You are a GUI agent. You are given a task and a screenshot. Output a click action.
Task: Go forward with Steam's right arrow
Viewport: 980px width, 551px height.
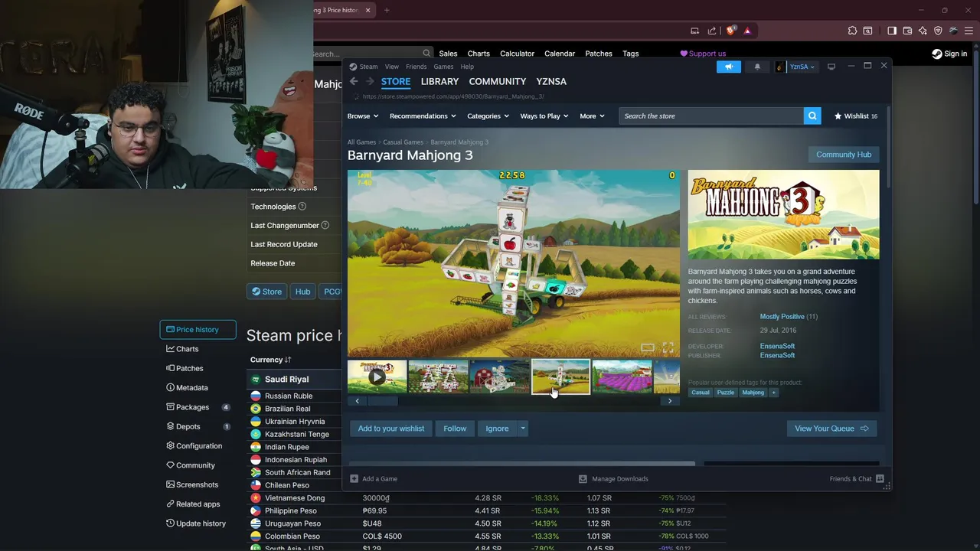[x=369, y=81]
